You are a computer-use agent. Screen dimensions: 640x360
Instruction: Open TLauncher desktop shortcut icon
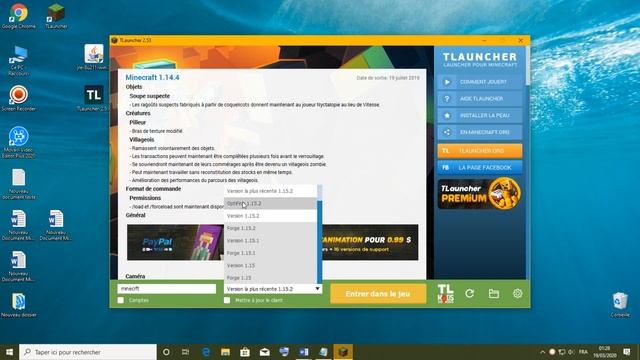(x=56, y=16)
